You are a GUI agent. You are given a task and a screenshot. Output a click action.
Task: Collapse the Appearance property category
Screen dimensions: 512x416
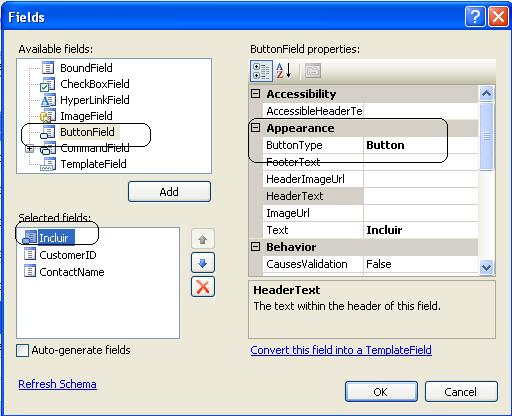[x=256, y=128]
